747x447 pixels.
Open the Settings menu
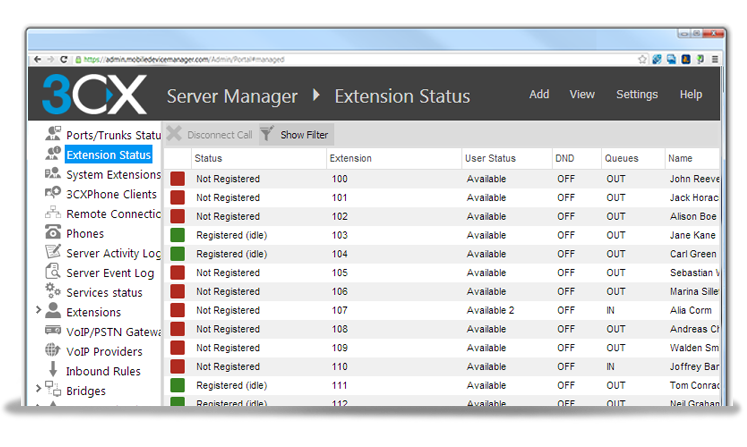click(637, 94)
